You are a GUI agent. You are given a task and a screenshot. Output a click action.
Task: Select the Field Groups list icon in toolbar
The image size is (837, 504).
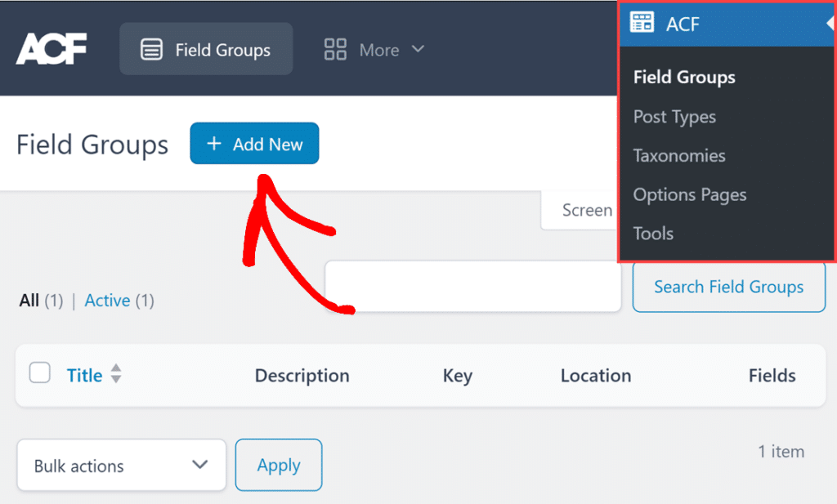(152, 48)
